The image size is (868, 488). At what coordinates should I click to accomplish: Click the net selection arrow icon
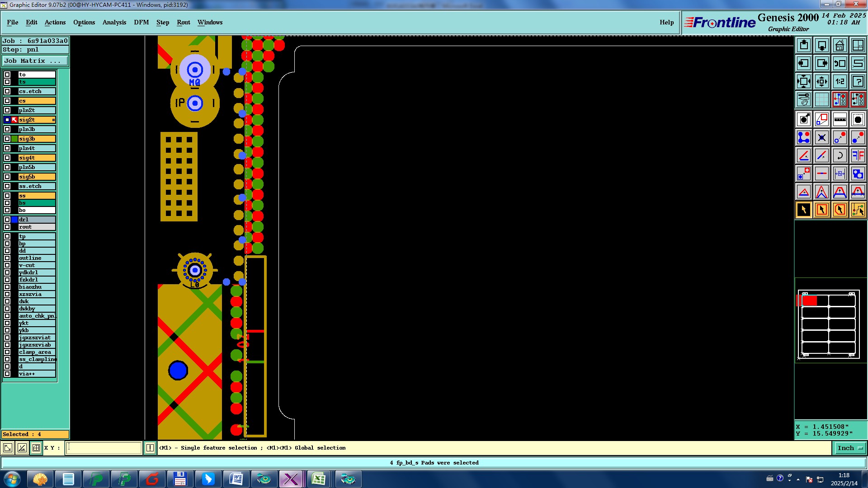click(858, 210)
